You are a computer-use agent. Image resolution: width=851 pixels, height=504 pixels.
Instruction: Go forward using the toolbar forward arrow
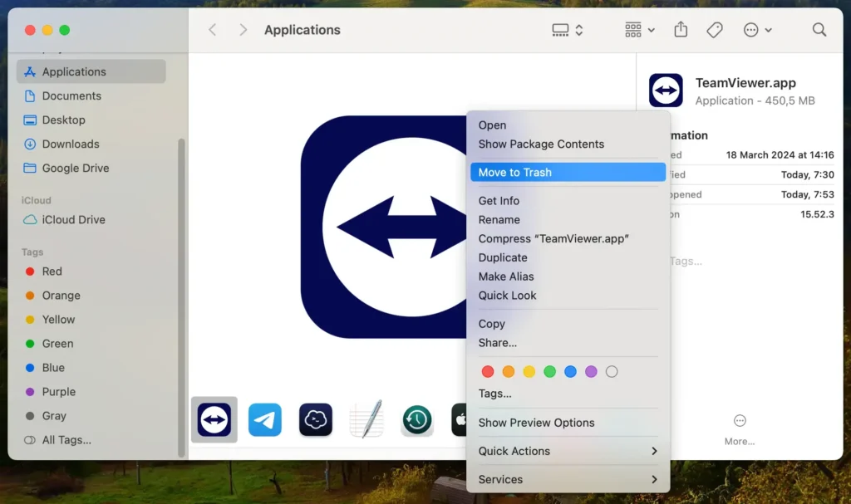243,30
